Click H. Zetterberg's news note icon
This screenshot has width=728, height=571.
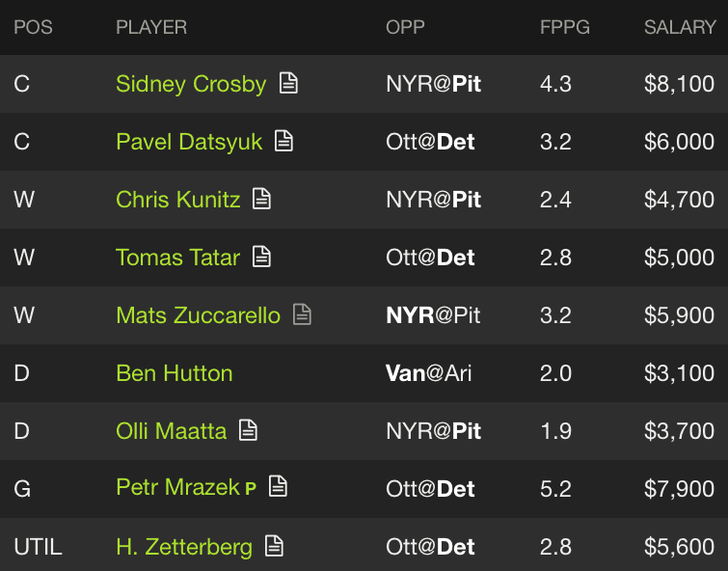(x=274, y=546)
